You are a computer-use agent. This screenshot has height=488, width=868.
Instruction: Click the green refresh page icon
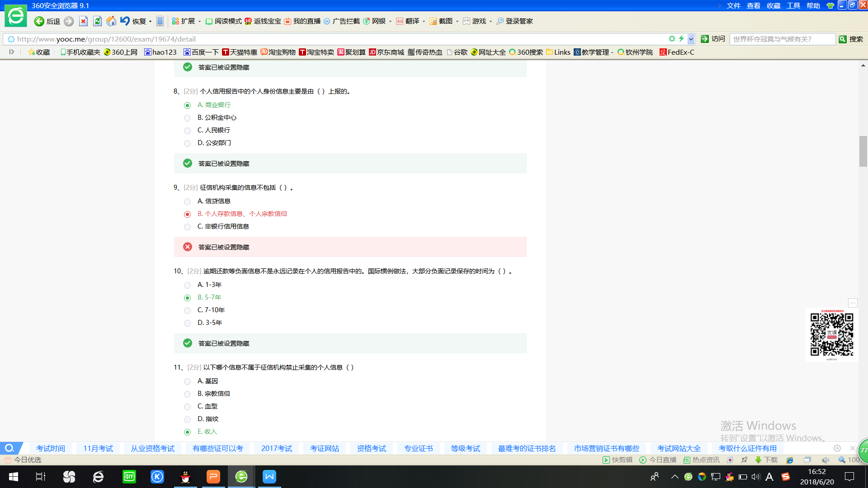coord(97,21)
